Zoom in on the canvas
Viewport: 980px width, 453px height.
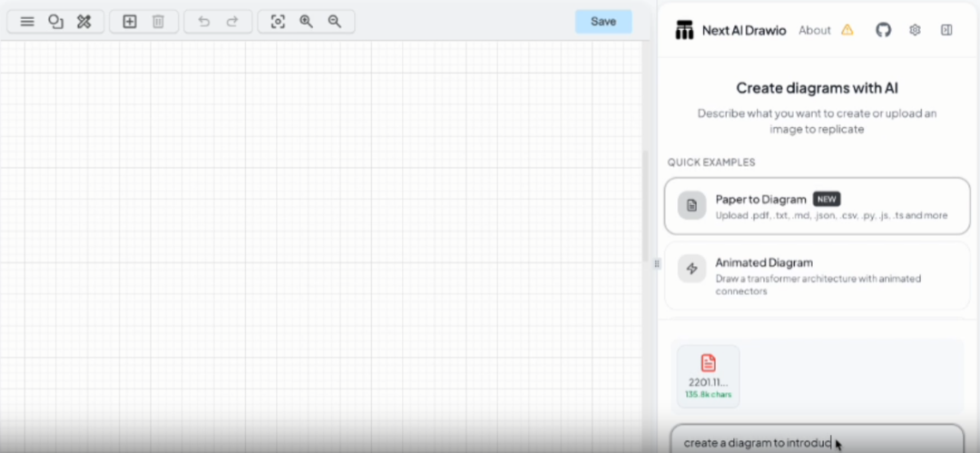click(307, 22)
